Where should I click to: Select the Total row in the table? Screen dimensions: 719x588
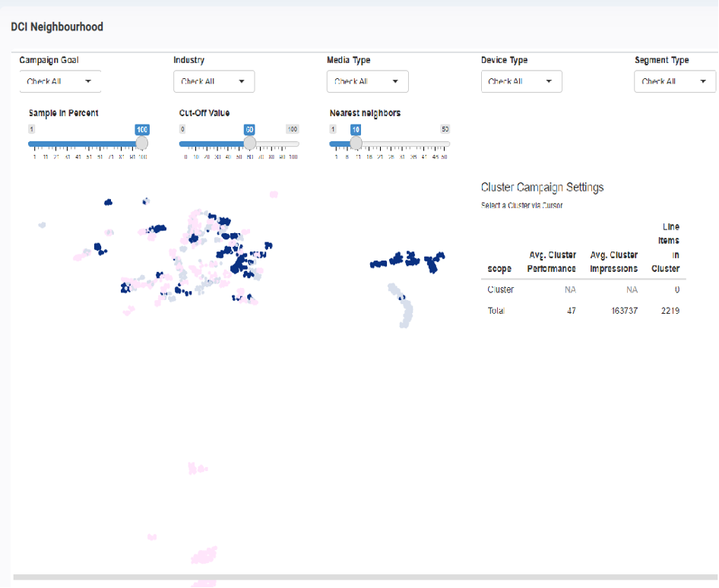point(583,311)
